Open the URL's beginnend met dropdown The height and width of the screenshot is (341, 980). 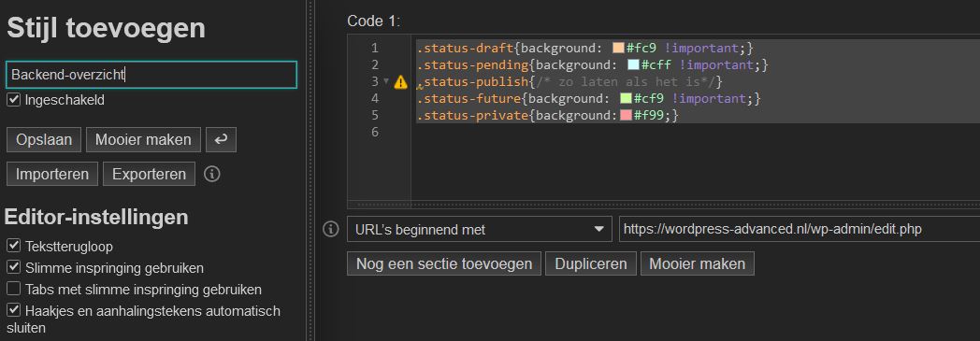(x=480, y=229)
